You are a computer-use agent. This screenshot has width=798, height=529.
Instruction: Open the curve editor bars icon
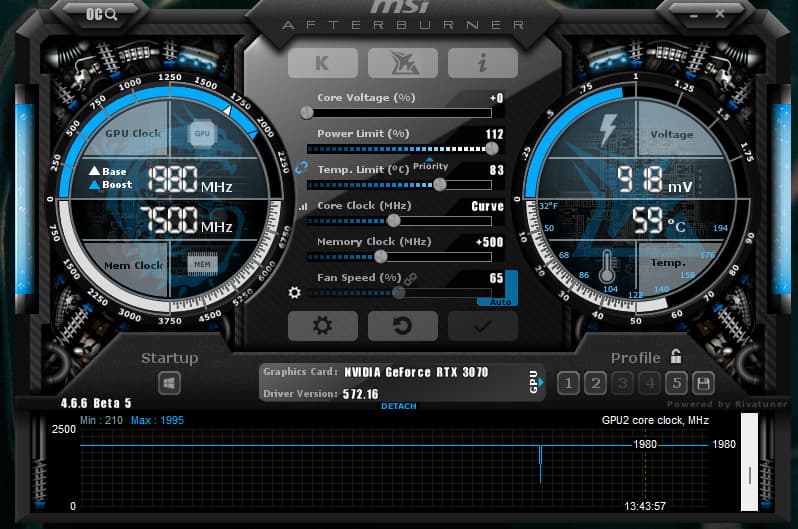click(x=303, y=206)
